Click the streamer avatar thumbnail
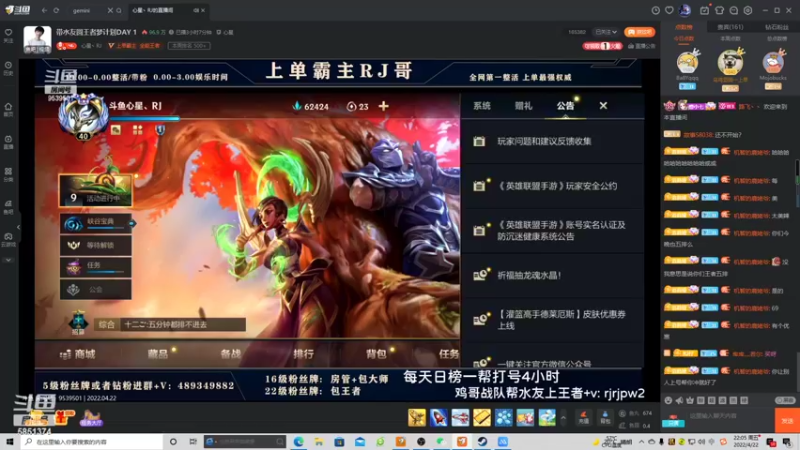 pyautogui.click(x=37, y=40)
